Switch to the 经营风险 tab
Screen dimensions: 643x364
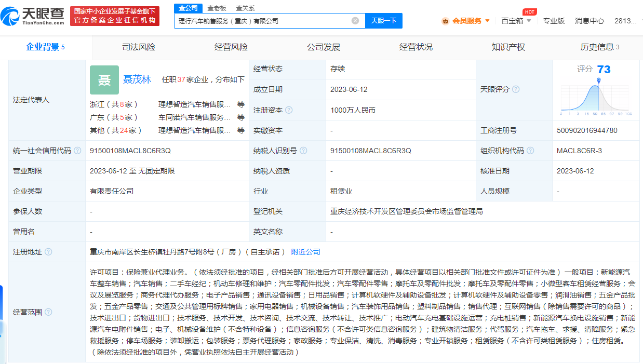[231, 47]
